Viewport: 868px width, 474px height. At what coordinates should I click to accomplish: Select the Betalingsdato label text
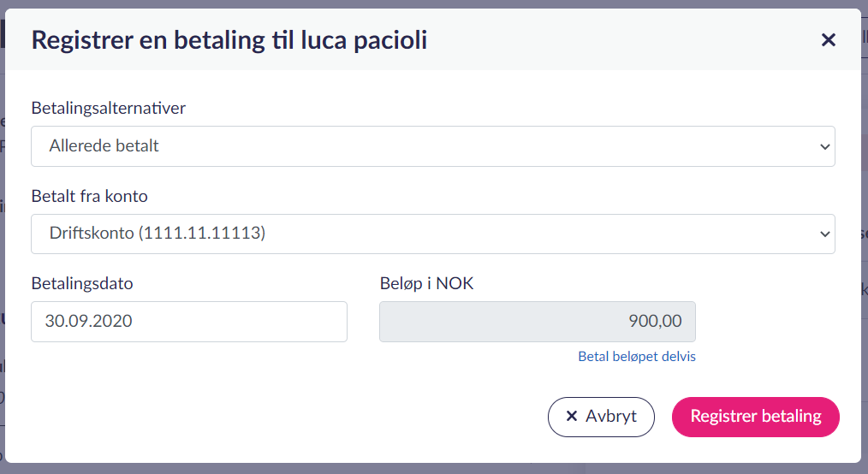pos(82,283)
